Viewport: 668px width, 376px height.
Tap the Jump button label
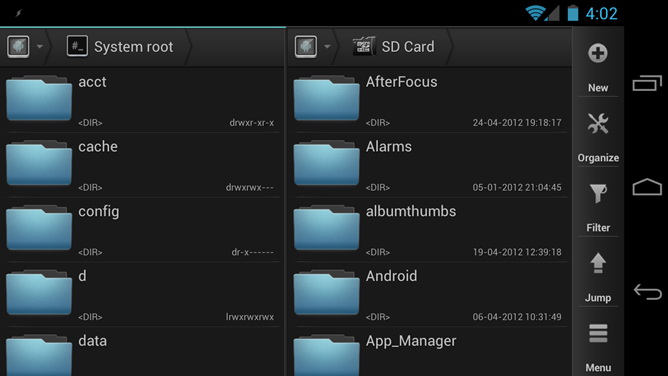(x=598, y=298)
